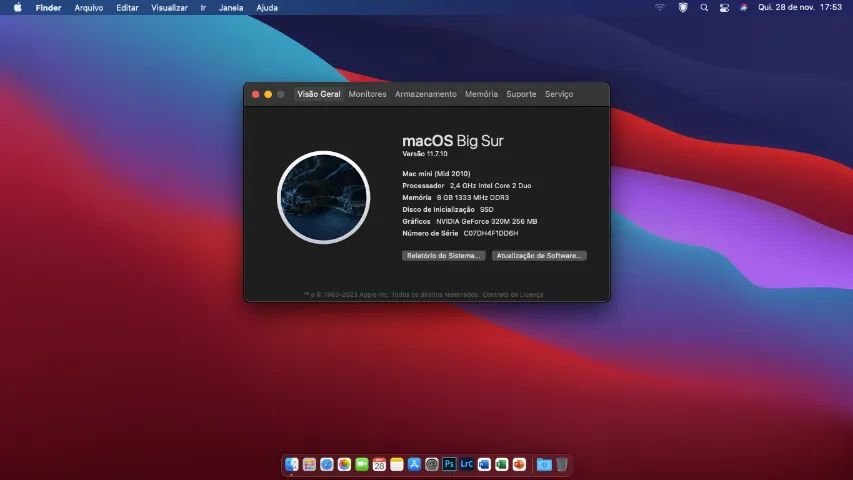Activate Siri from menu bar
This screenshot has height=480, width=853.
743,8
